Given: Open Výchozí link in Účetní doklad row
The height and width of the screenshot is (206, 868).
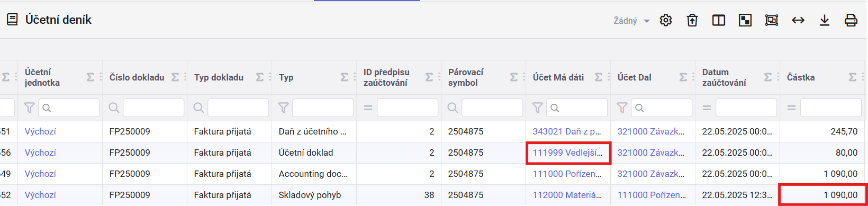Looking at the screenshot, I should point(40,153).
